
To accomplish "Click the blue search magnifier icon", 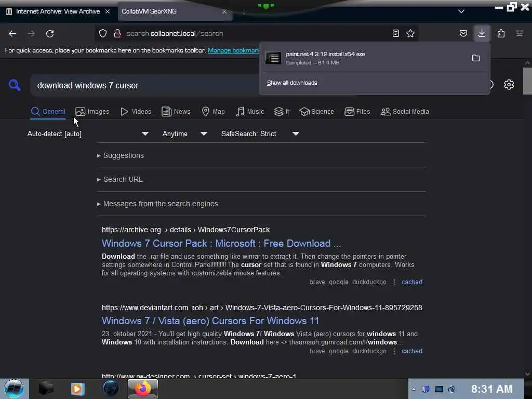I will click(x=15, y=85).
